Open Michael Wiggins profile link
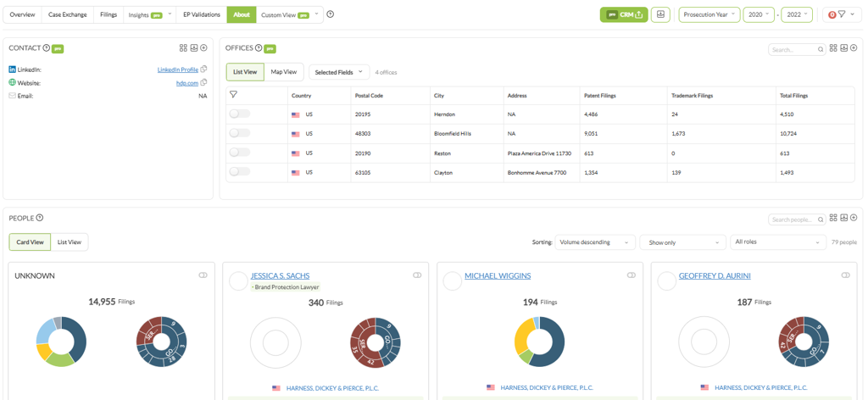 point(498,275)
